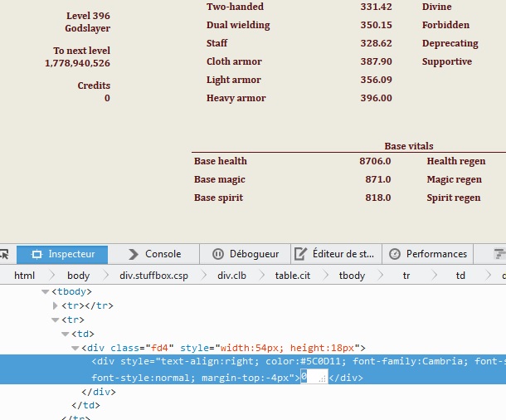The image size is (506, 420).
Task: Click the partially visible tab after Performances
Action: 490,254
